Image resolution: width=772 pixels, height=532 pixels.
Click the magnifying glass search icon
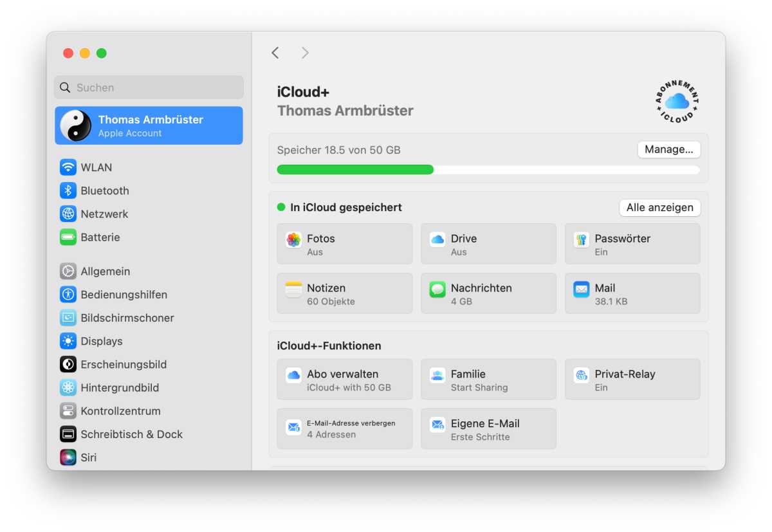pos(66,87)
